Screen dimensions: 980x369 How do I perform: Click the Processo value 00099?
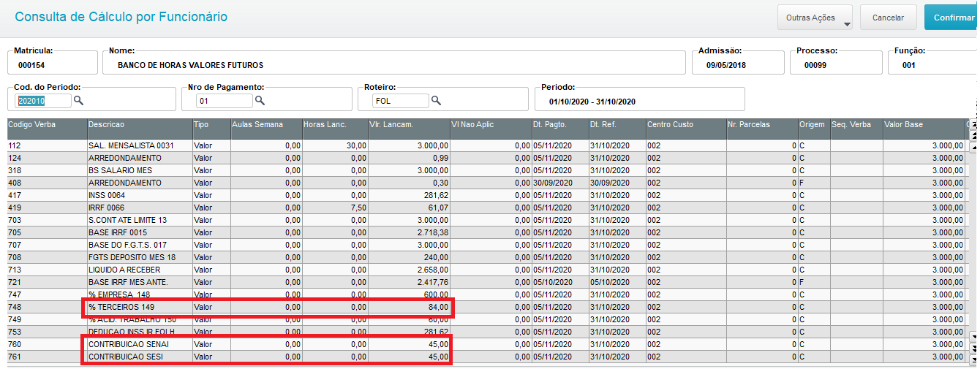[815, 65]
